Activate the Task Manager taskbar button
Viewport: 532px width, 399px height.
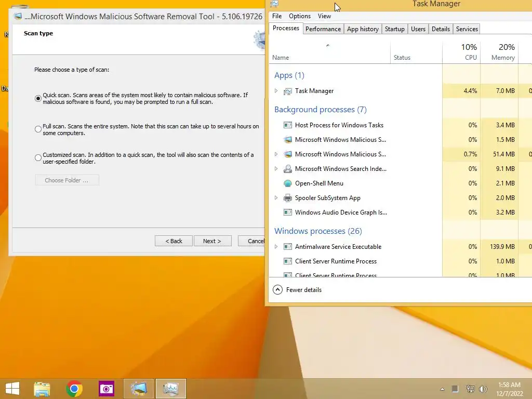click(x=171, y=389)
